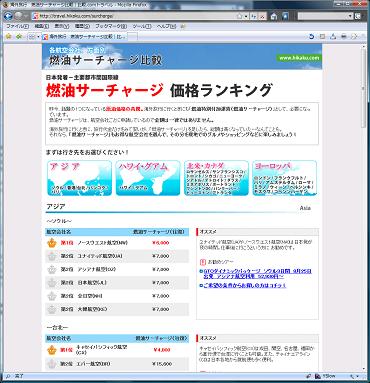This screenshot has width=370, height=383.
Task: Click the silver crown beside ユナイテッド航空
Action: 52,256
